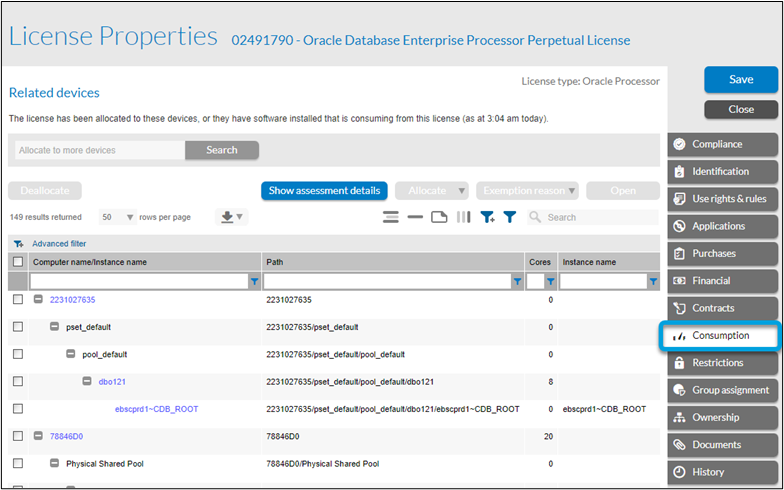Collapse the dbo121 tree node

(87, 381)
